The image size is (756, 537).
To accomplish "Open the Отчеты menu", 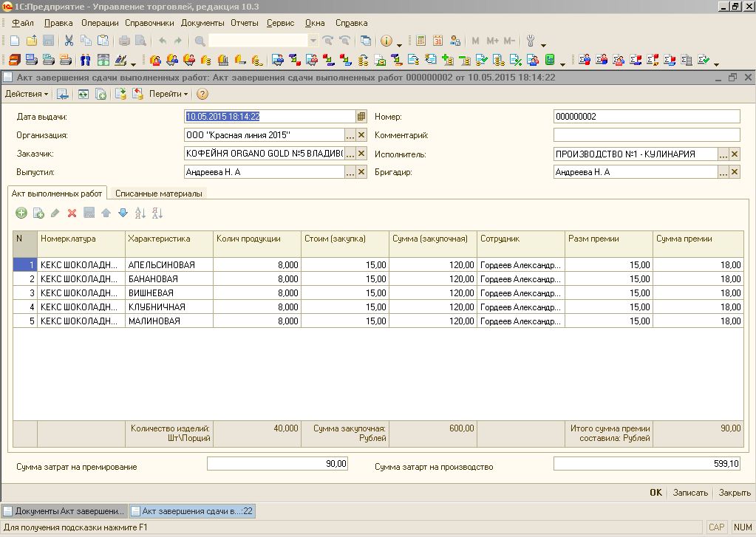I will tap(245, 23).
